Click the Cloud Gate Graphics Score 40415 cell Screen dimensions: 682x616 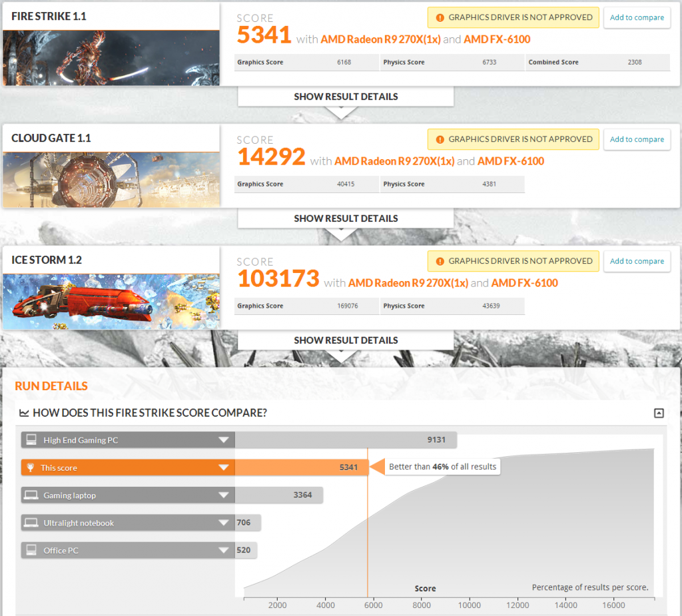[x=306, y=184]
